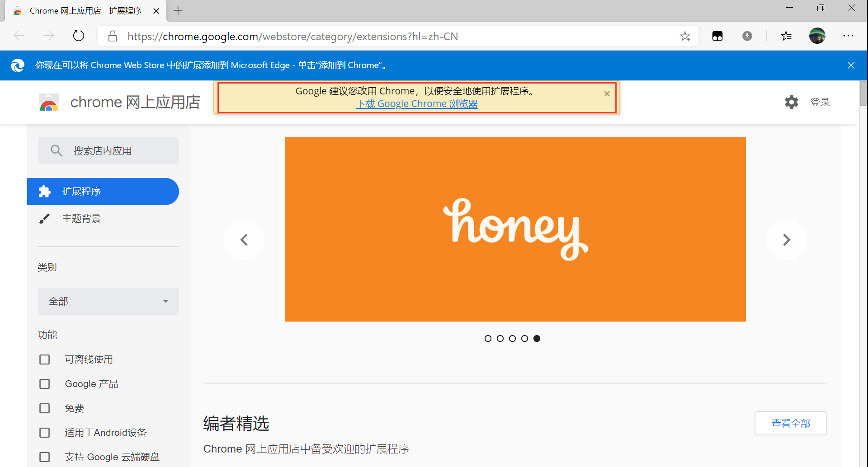Click the 下载 Google Chrome 浏览器 link
This screenshot has height=467, width=868.
point(417,104)
